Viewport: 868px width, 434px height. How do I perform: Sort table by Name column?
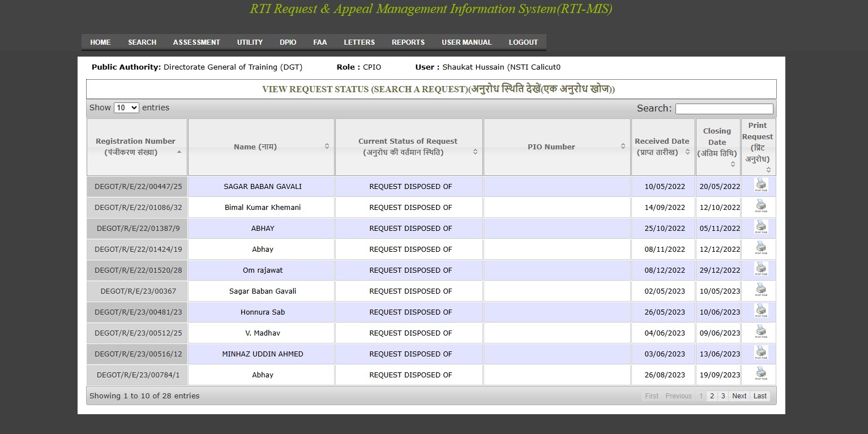261,147
